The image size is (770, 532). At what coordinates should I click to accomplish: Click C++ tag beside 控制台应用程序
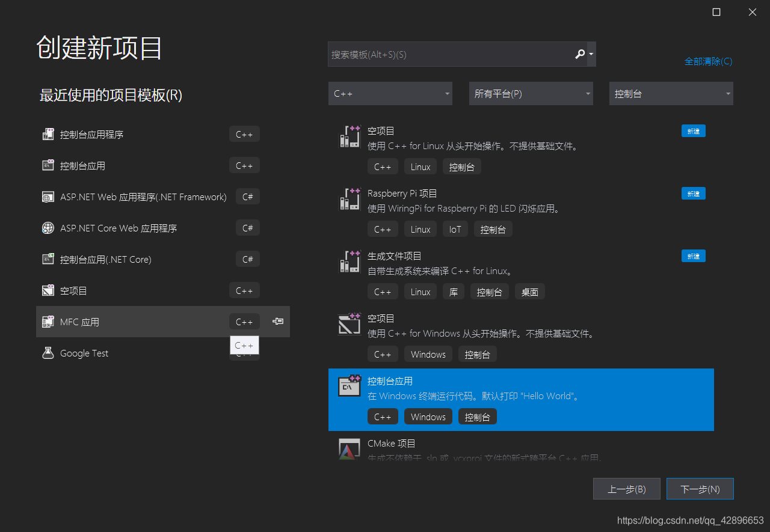[244, 135]
